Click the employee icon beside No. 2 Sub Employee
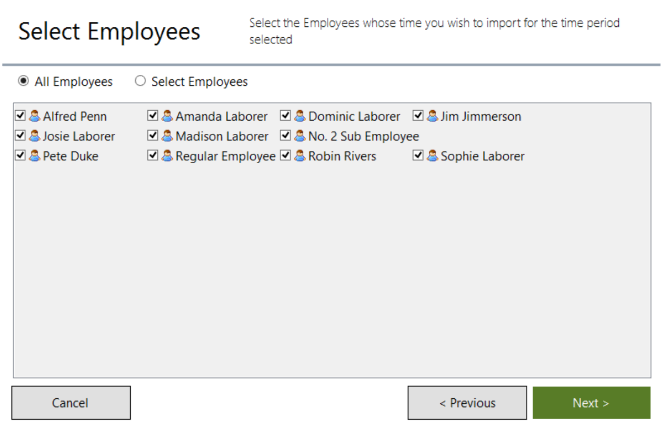The width and height of the screenshot is (661, 432). tap(300, 136)
